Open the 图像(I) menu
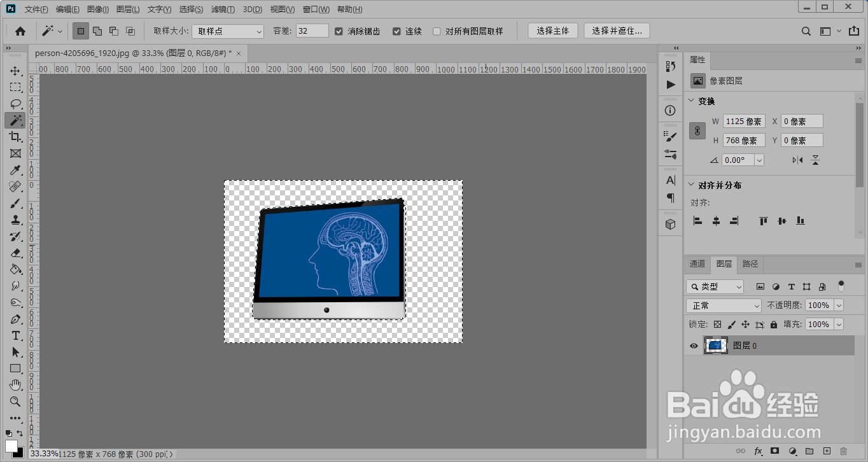The image size is (868, 462). coord(97,10)
